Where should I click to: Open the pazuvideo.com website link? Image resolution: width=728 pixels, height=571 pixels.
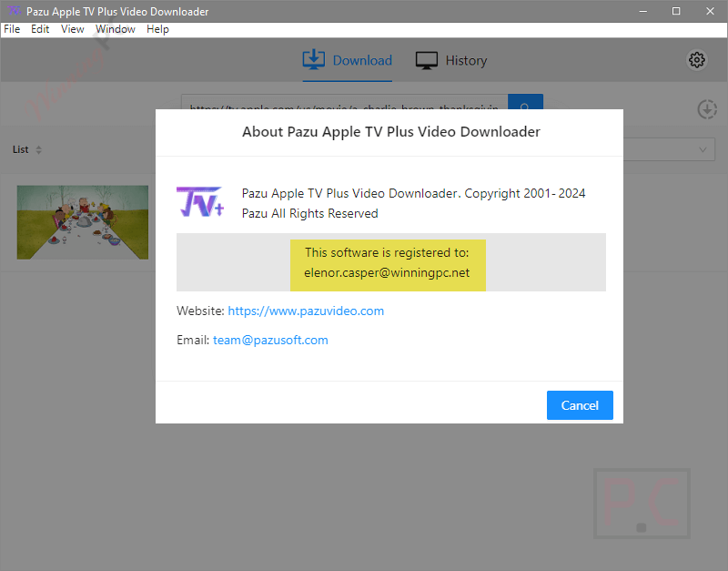(306, 311)
